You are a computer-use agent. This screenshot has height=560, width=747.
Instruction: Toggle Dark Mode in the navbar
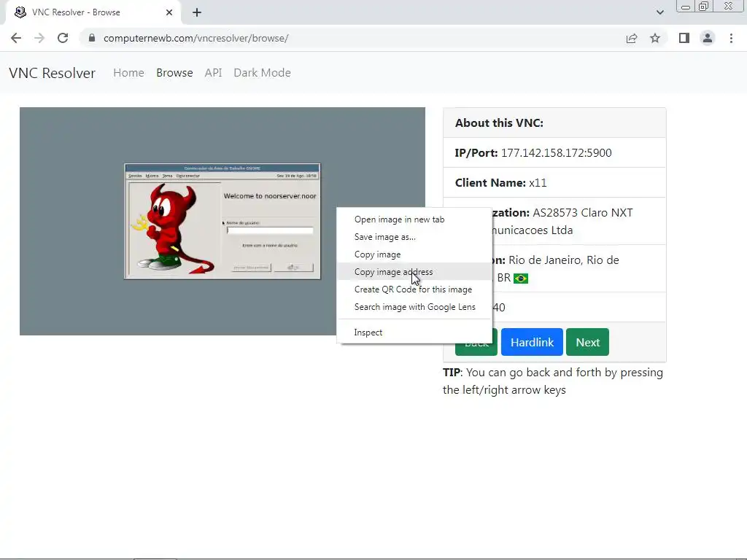(x=262, y=73)
